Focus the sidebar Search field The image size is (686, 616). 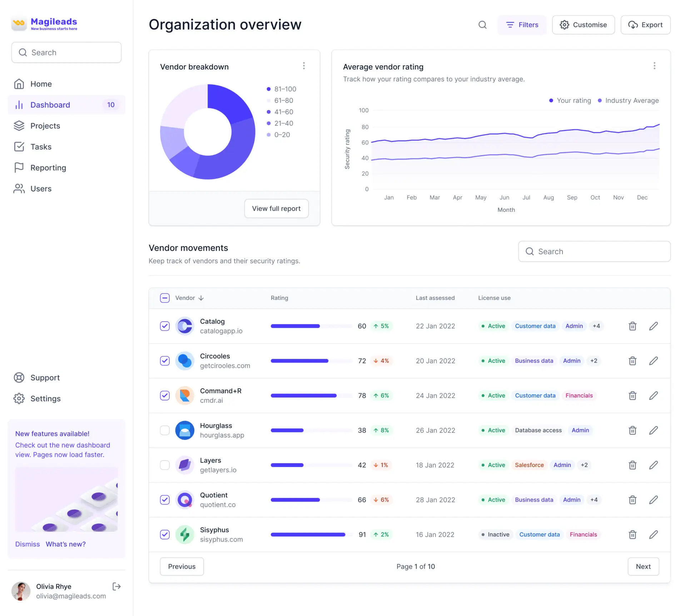66,52
